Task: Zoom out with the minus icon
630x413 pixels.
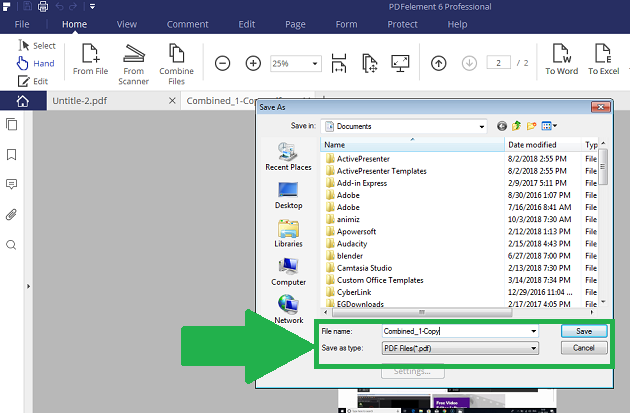Action: point(222,63)
